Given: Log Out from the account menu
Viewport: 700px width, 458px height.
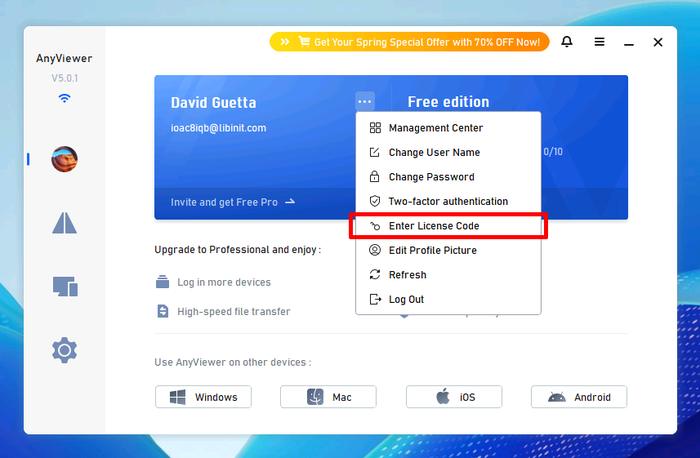Looking at the screenshot, I should click(407, 299).
